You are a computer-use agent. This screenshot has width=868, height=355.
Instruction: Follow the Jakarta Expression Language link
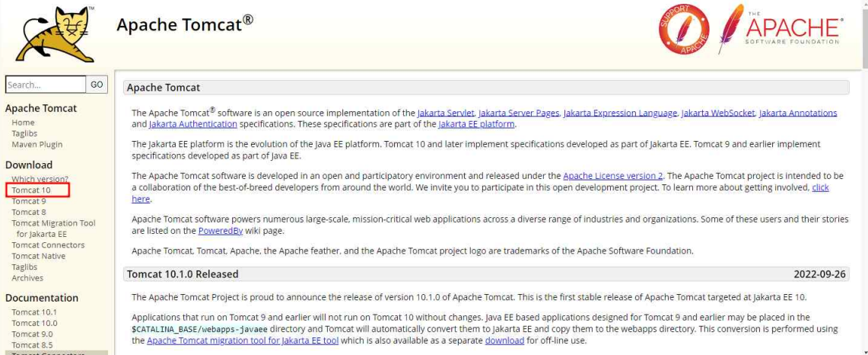point(620,114)
